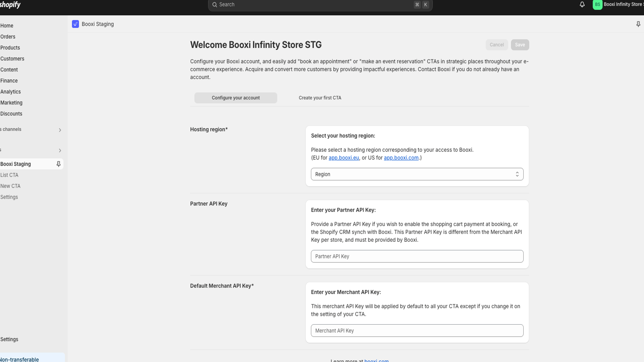This screenshot has height=362, width=644.
Task: Click inside the Partner API Key field
Action: click(x=417, y=256)
